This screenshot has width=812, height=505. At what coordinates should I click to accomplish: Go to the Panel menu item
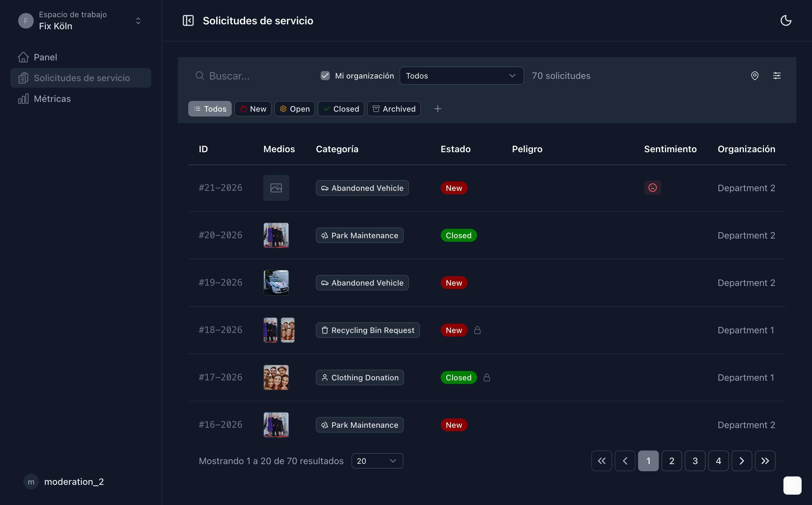click(x=46, y=57)
